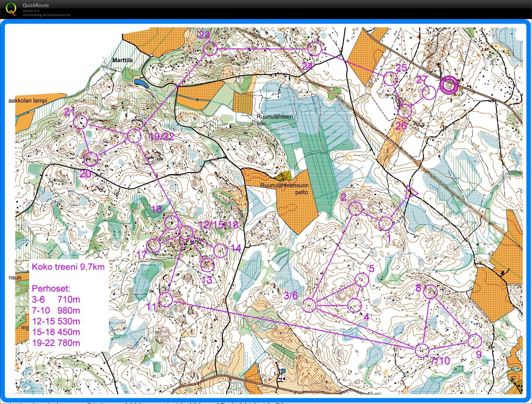Click control circle 26
Image resolution: width=532 pixels, height=404 pixels.
pos(405,111)
